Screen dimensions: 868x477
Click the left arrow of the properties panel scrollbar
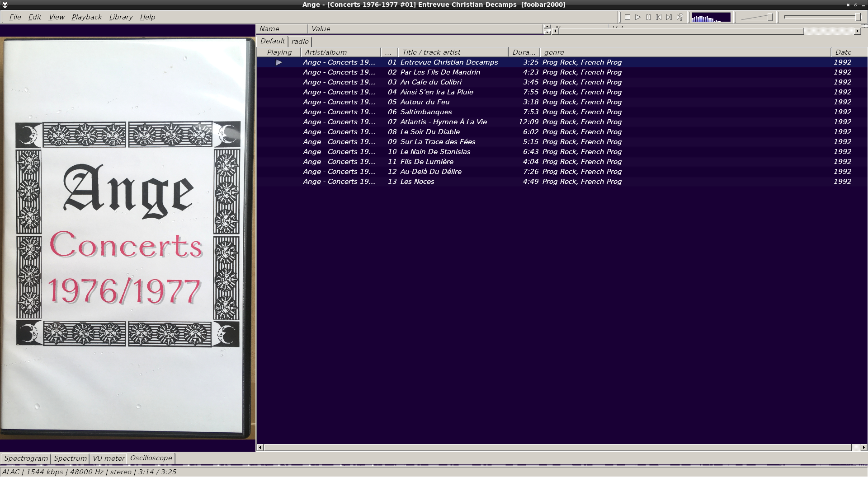556,31
